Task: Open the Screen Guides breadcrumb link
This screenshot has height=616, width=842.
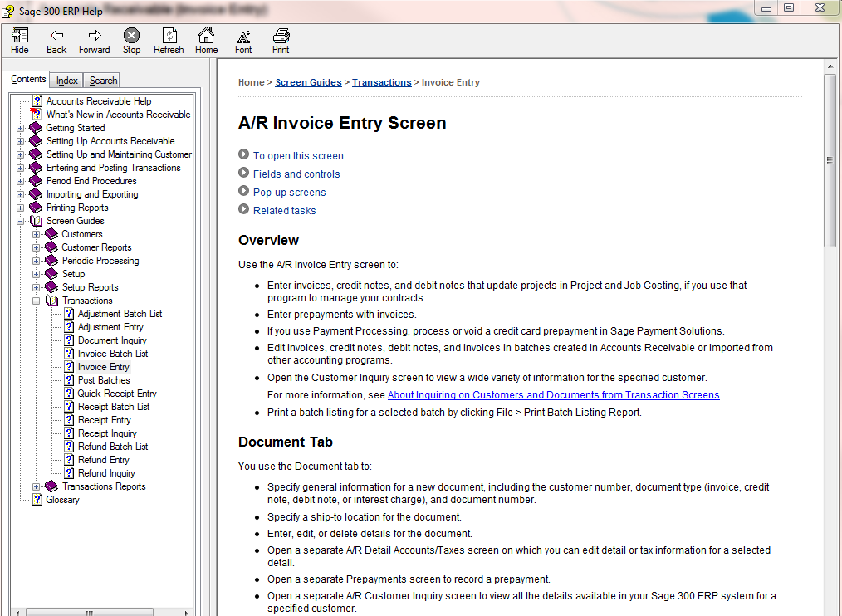Action: (x=308, y=82)
